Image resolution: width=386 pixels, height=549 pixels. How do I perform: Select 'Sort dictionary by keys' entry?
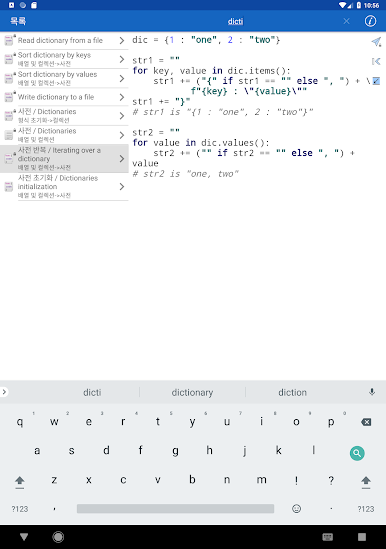click(x=64, y=59)
